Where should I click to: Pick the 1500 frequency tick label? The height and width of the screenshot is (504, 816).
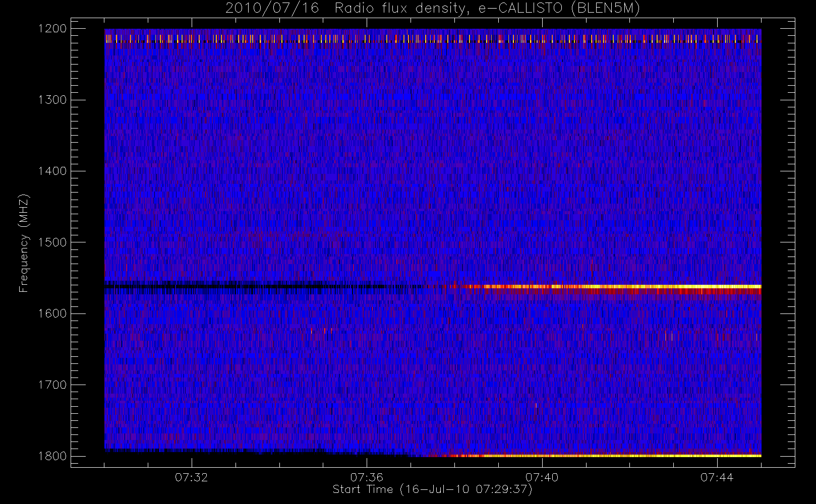52,242
